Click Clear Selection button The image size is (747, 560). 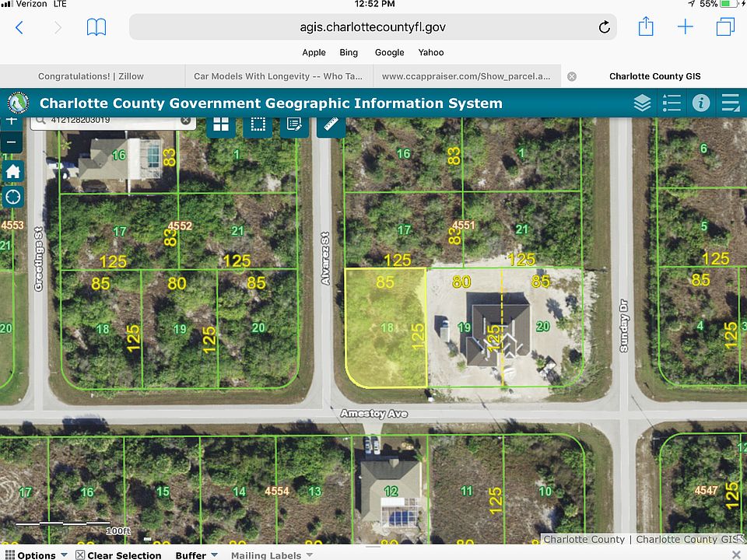point(118,555)
